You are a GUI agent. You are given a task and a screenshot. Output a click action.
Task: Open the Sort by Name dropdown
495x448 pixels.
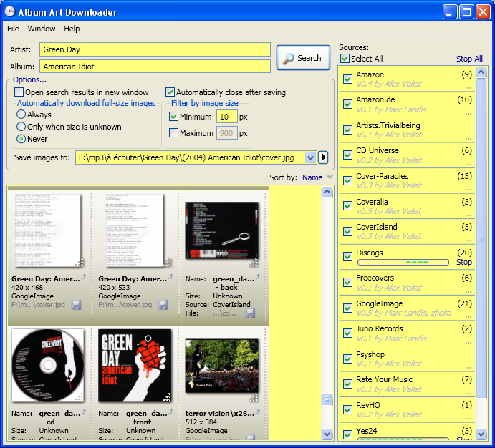(317, 177)
